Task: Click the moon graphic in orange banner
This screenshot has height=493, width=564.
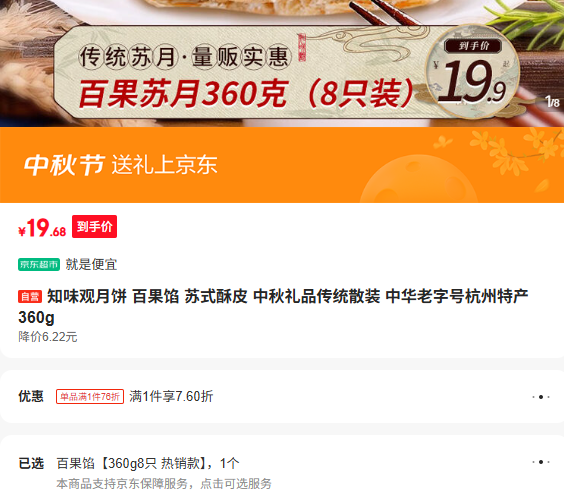Action: (419, 179)
